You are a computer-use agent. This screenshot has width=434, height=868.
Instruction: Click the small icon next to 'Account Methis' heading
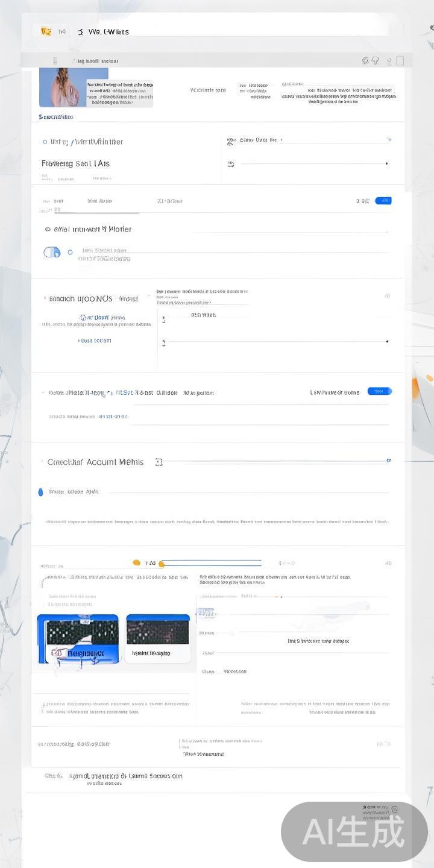click(x=159, y=462)
